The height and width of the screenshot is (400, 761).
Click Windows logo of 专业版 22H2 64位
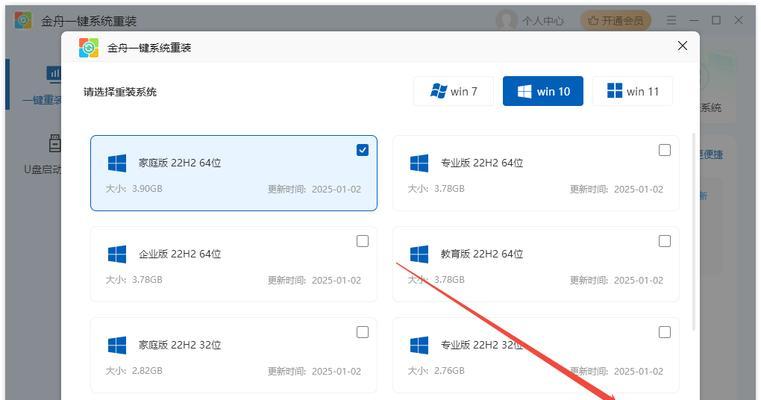pyautogui.click(x=419, y=164)
